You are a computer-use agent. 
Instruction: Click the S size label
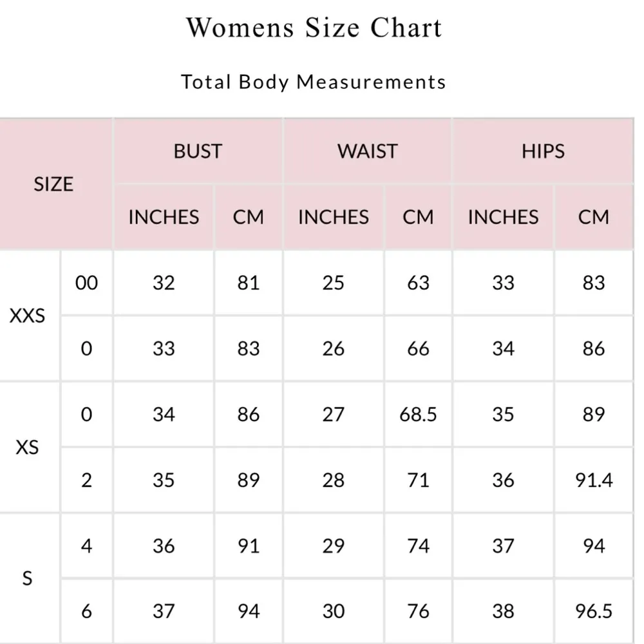pyautogui.click(x=28, y=578)
